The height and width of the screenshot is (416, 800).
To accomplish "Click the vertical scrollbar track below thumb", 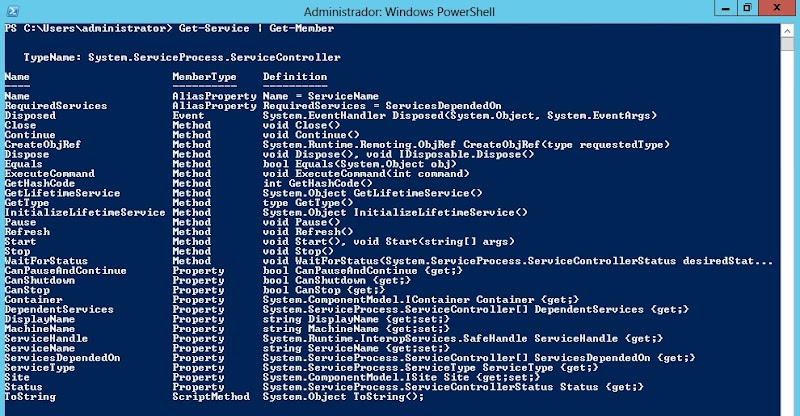I will point(787,230).
